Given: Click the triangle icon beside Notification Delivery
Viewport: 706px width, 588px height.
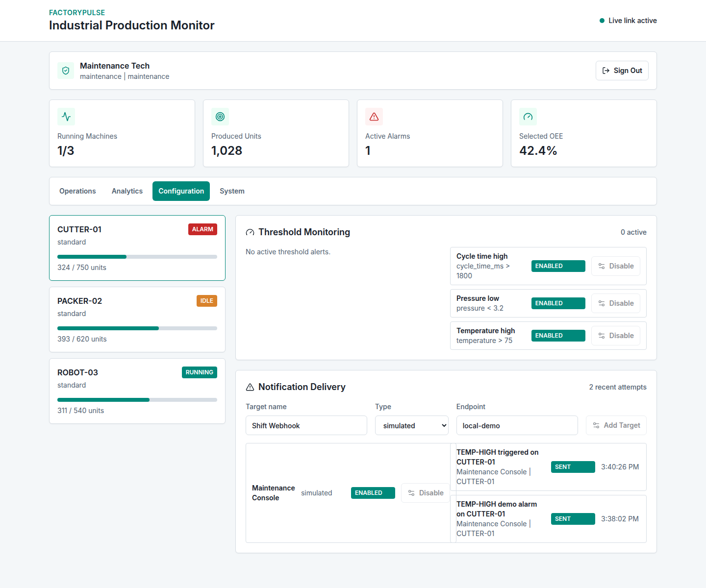Looking at the screenshot, I should pos(250,387).
